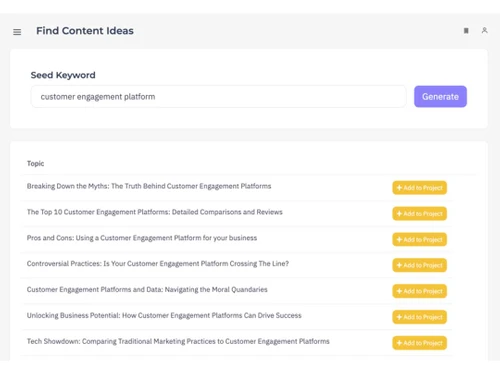The height and width of the screenshot is (375, 500).
Task: Add 'Controversial Practices' topic to project
Action: pos(419,265)
